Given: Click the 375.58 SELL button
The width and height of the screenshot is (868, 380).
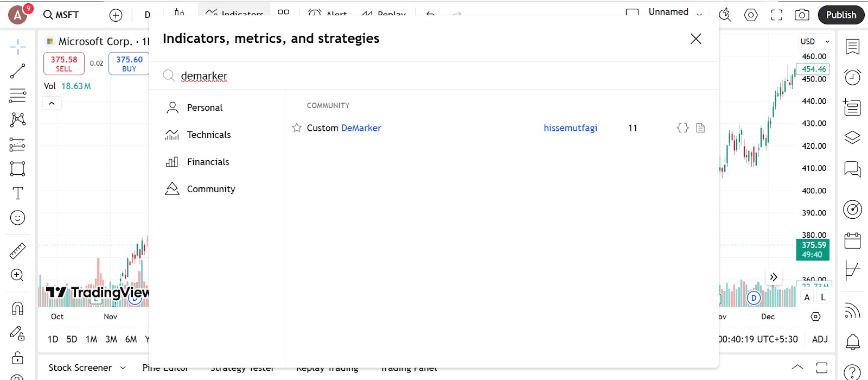Looking at the screenshot, I should 64,64.
